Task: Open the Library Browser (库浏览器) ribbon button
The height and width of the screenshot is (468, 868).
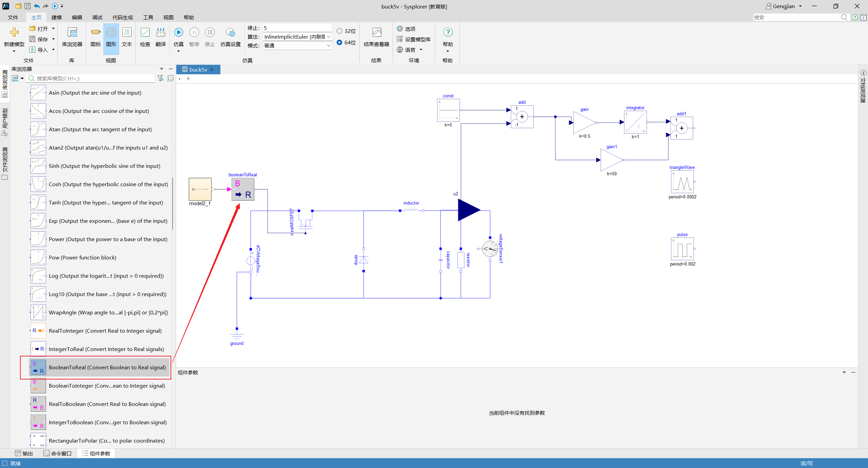Action: [72, 37]
